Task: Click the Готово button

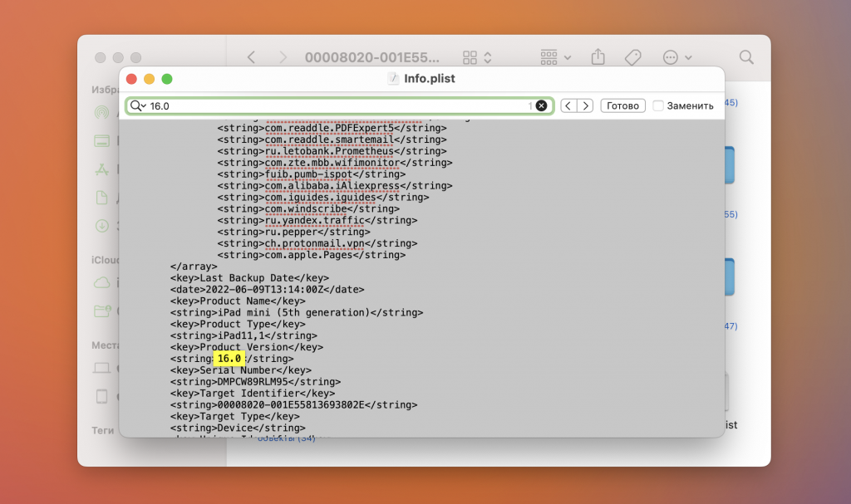Action: 622,105
